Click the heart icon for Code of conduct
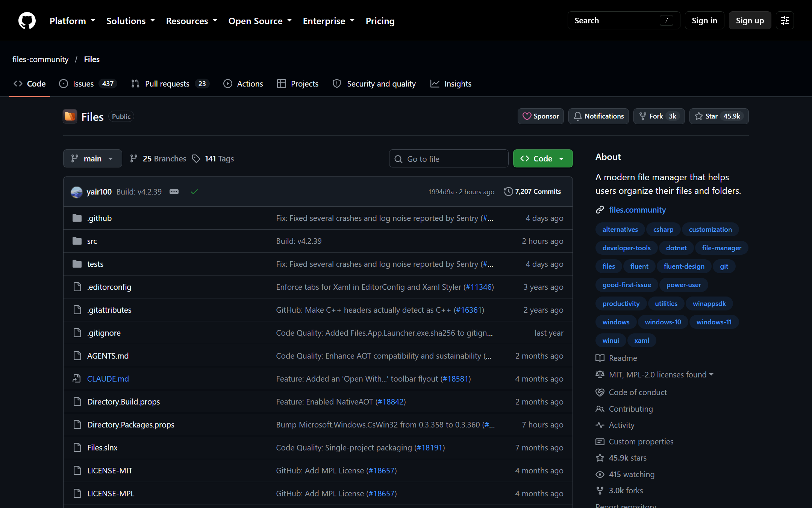 click(x=600, y=392)
